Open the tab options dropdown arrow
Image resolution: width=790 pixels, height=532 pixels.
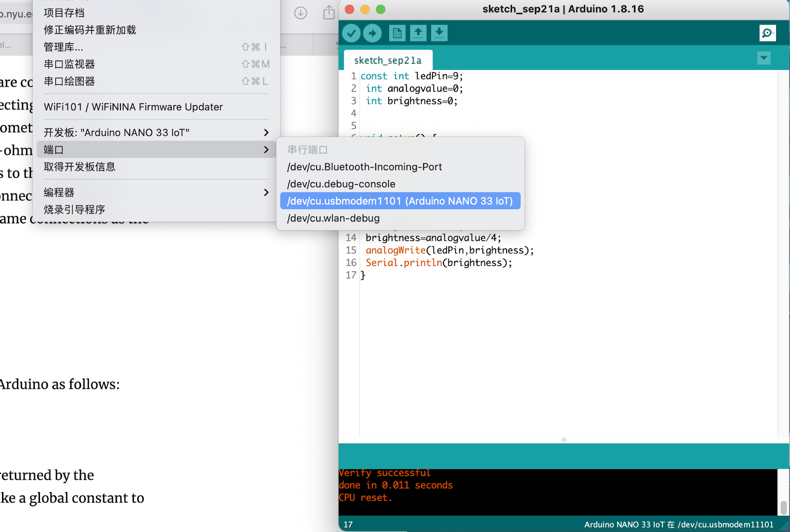pos(764,58)
